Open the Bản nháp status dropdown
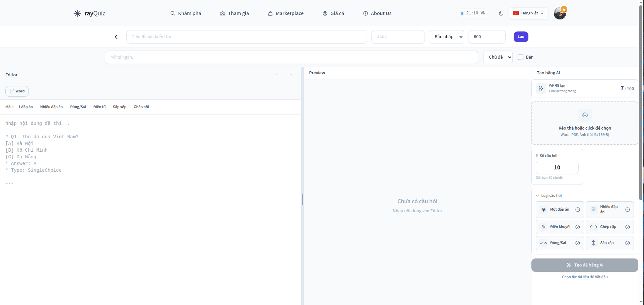Screen dimensions: 644x305 tap(446, 37)
